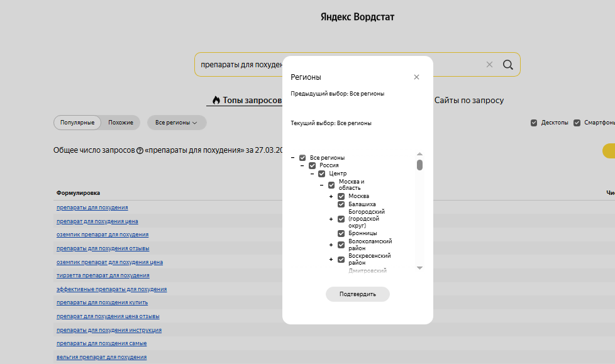Expand the Богородский (городской округ) node
Viewport: 615px width, 364px height.
pyautogui.click(x=331, y=219)
